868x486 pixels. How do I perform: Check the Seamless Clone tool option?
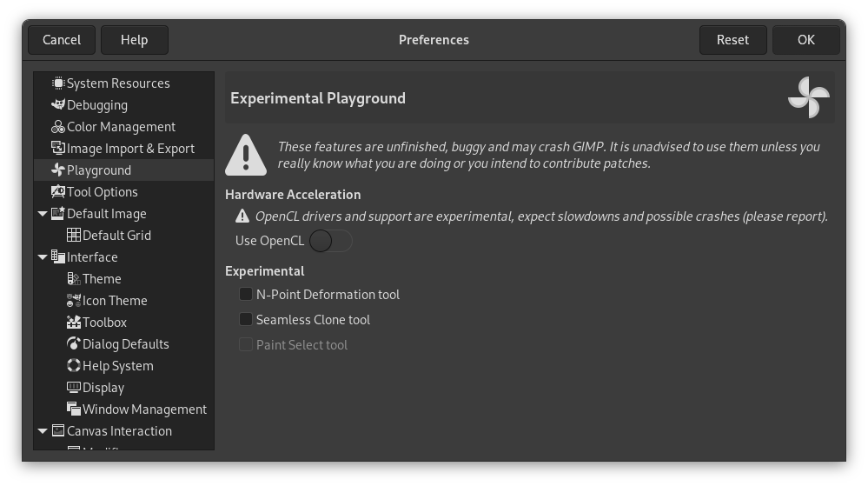(246, 320)
